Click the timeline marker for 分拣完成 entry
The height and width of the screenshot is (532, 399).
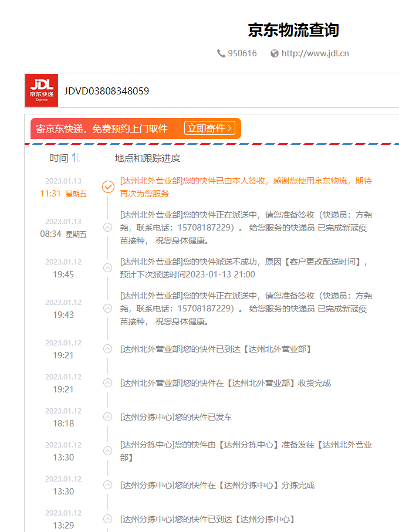107,485
